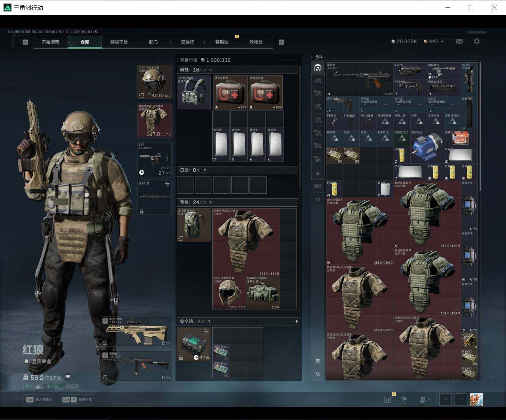Select the 特里克MAS2.0 armor in the backpack

click(246, 242)
